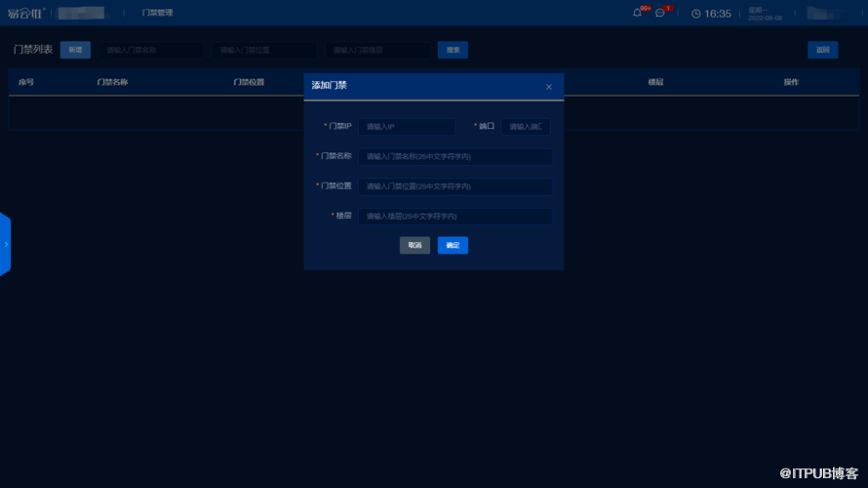Click the 易合维 logo

25,13
